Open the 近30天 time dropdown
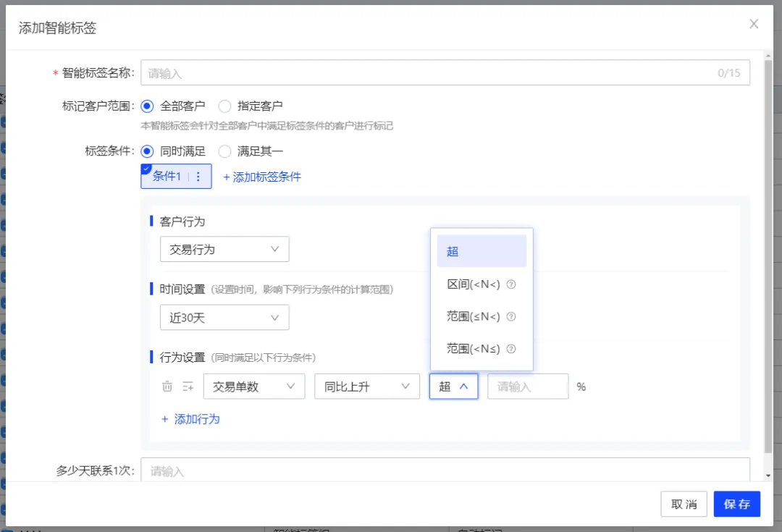 (224, 318)
